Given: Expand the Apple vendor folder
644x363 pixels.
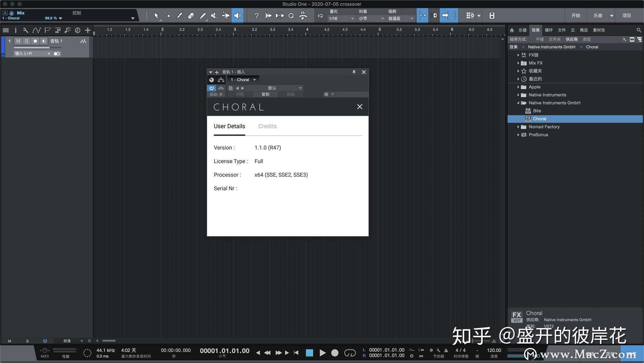Looking at the screenshot, I should 518,87.
